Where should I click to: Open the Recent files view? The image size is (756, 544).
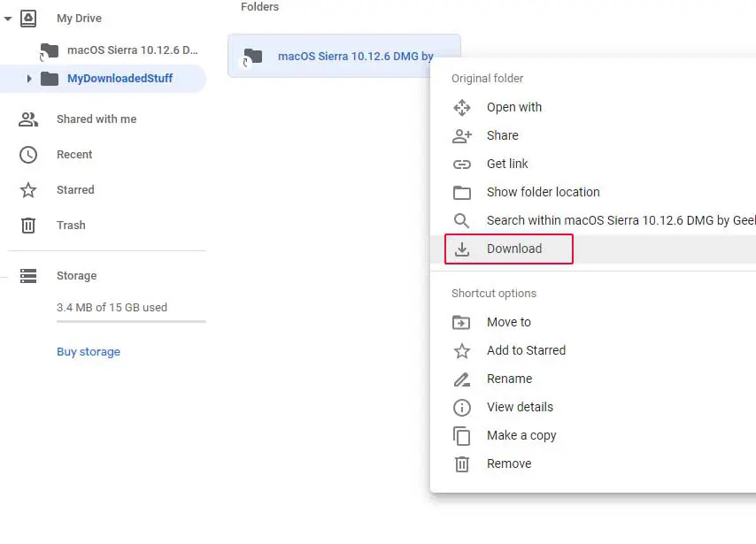74,155
